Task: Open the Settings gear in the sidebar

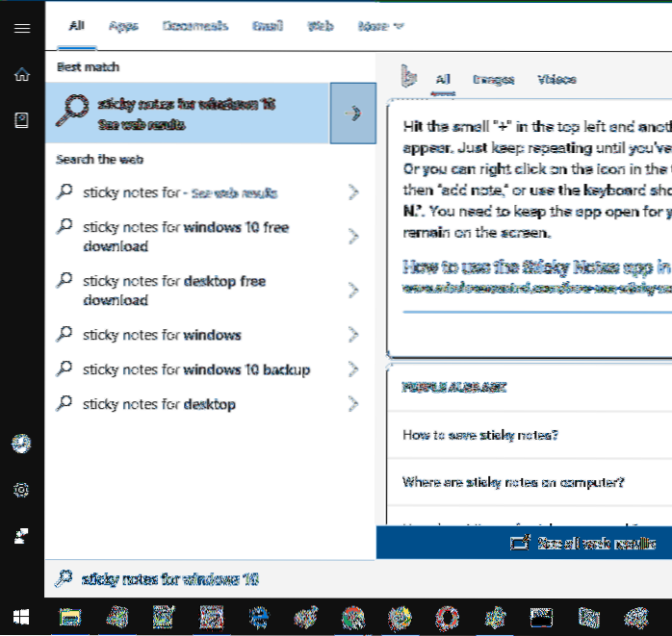Action: pos(21,490)
